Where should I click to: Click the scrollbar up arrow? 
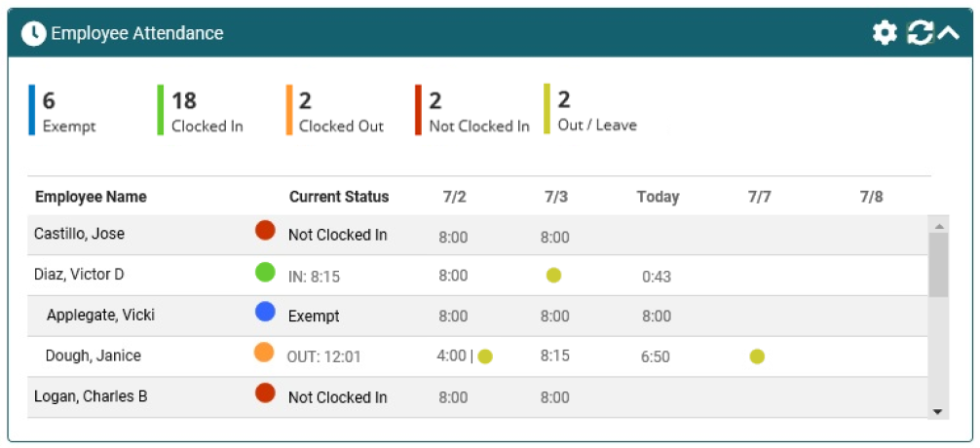tap(938, 226)
